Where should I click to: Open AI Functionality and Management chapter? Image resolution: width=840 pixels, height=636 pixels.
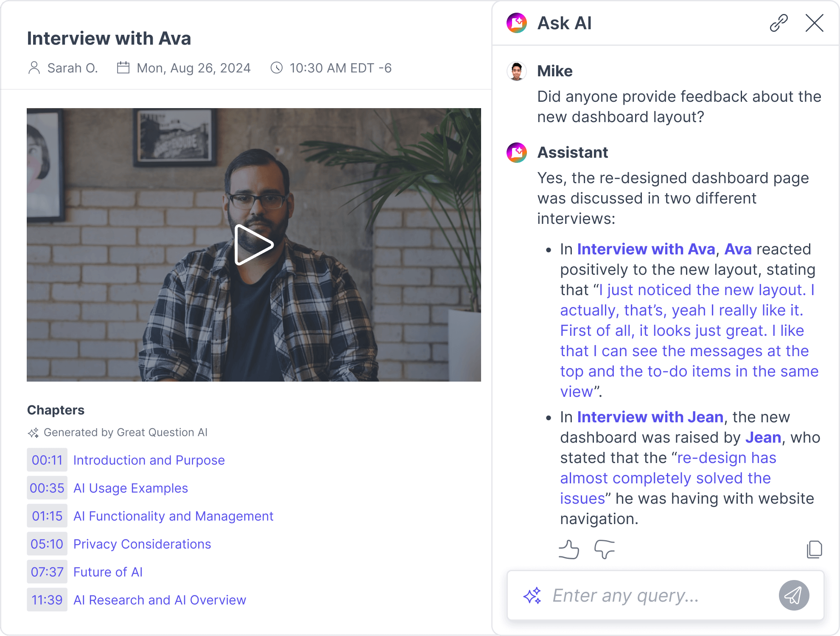[x=173, y=516]
